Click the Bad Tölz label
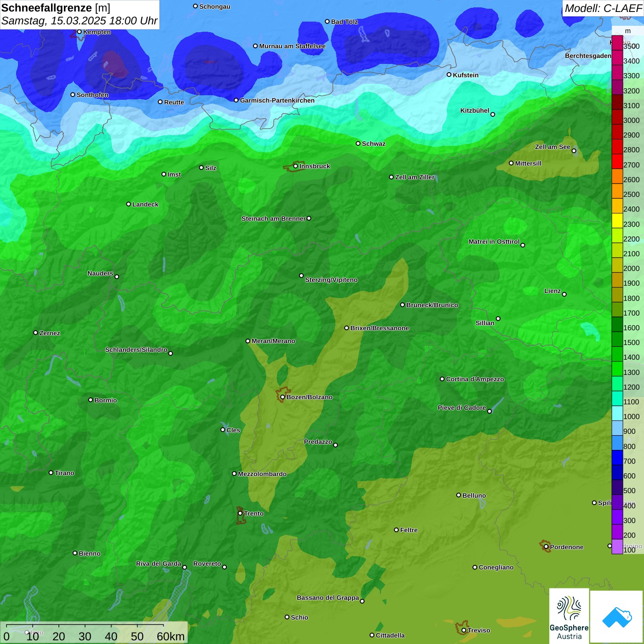The width and height of the screenshot is (644, 644). coord(345,22)
